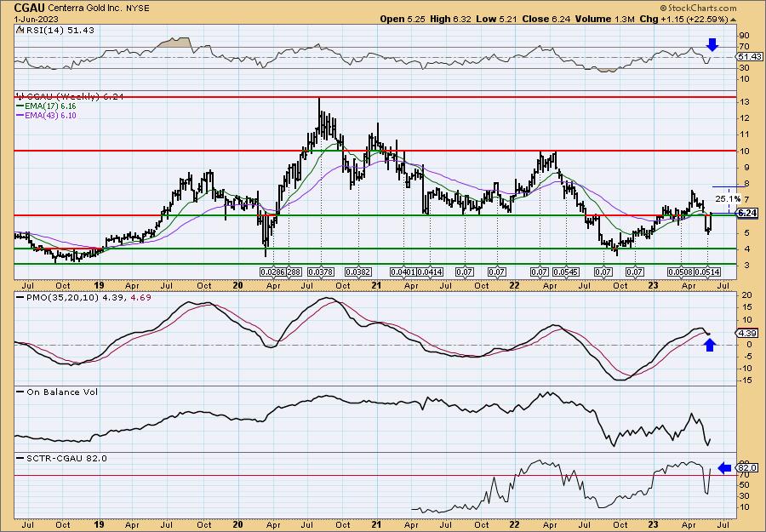This screenshot has height=532, width=766.
Task: Click the 0.0382 dividend marker
Action: click(358, 272)
